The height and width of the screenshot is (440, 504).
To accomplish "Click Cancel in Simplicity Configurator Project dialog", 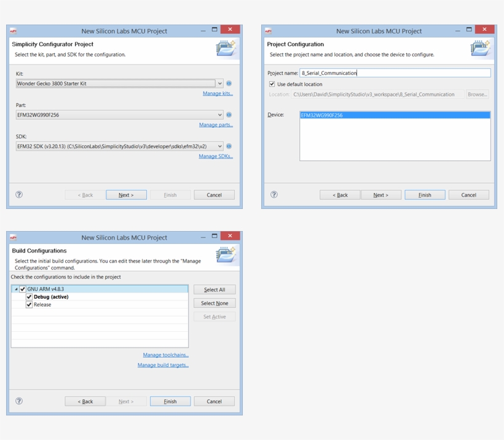I will [214, 195].
